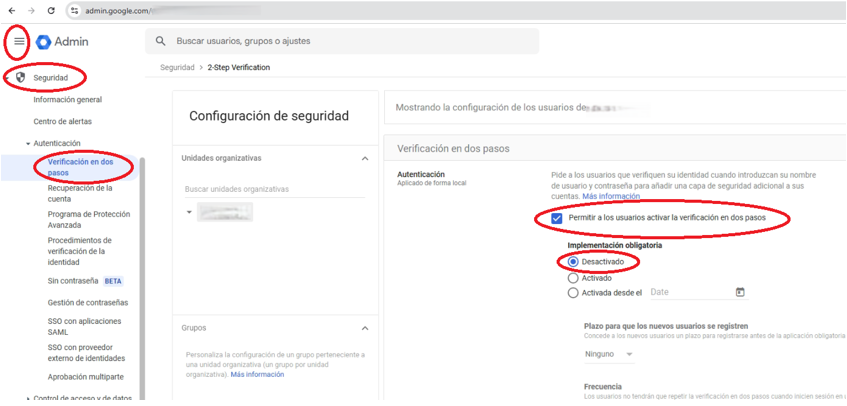Collapse the Grupos section
This screenshot has height=406, width=847.
365,328
